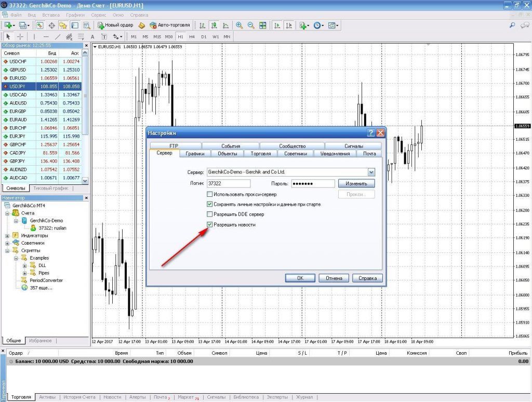Viewport: 532px width, 402px height.
Task: Collapse the Скрипты tree node
Action: tap(8, 250)
